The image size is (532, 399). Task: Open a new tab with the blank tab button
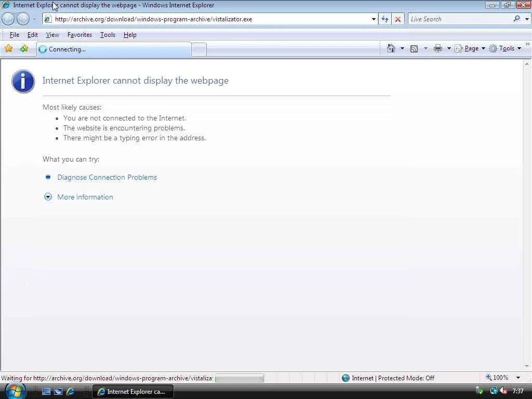pos(199,49)
